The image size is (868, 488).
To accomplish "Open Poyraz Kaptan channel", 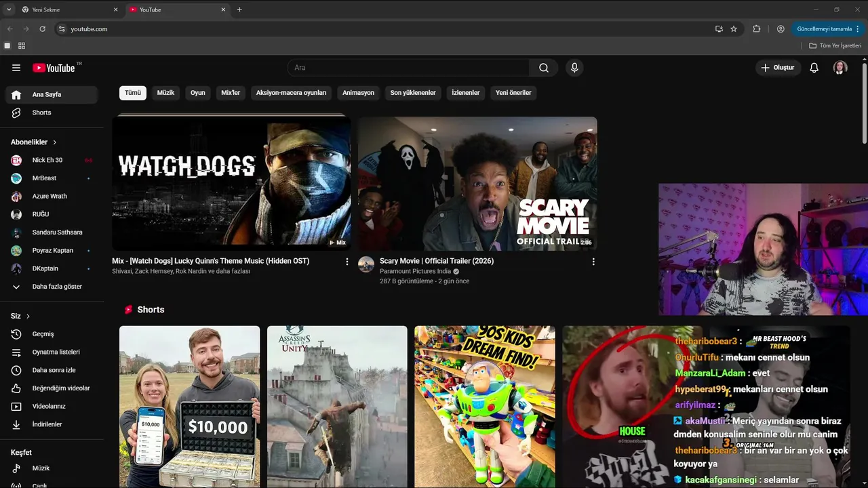I will pyautogui.click(x=52, y=251).
